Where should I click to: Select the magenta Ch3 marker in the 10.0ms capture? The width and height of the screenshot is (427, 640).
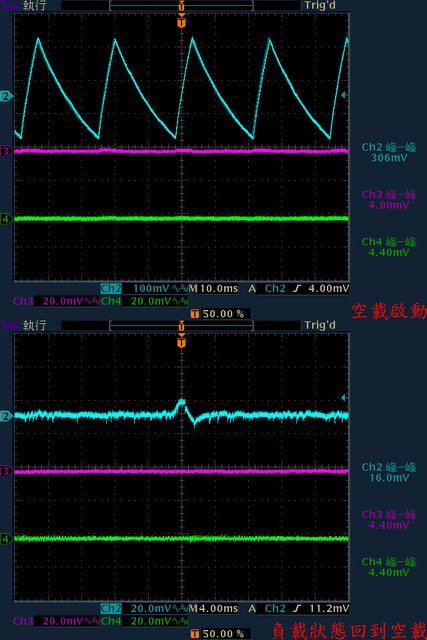6,151
